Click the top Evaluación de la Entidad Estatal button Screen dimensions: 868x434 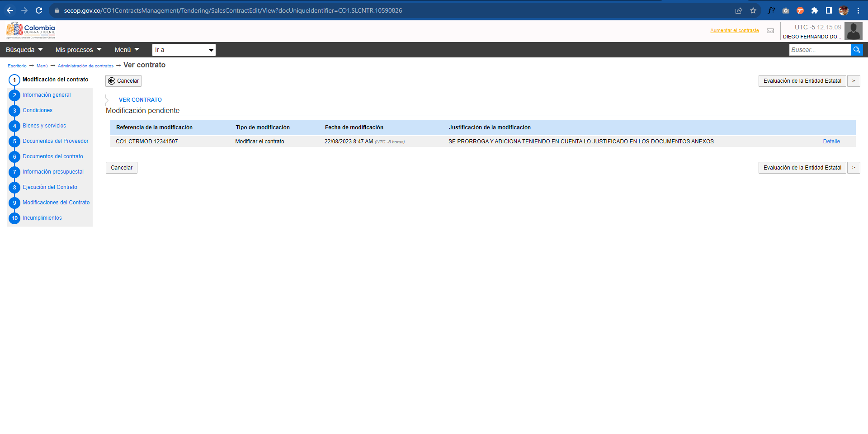click(802, 81)
